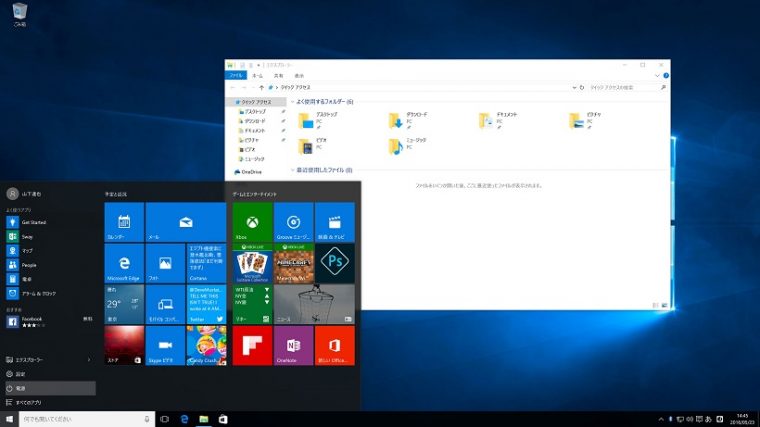Launch Sway from the Start list
Screen dimensions: 760x427
(50, 237)
